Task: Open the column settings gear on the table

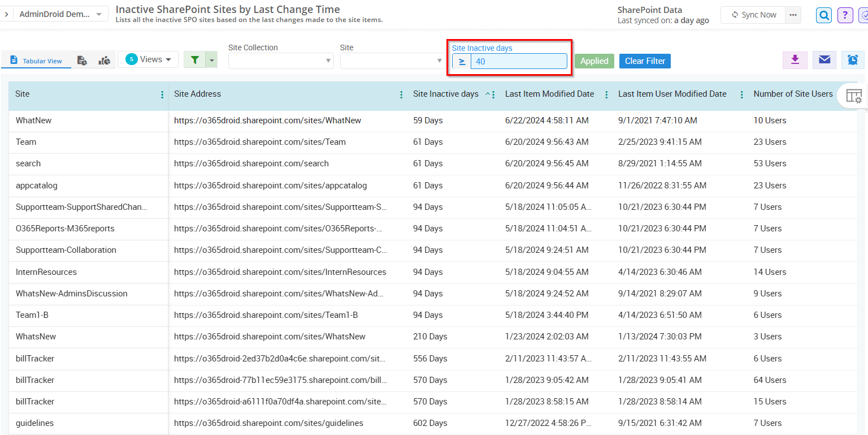Action: tap(853, 96)
